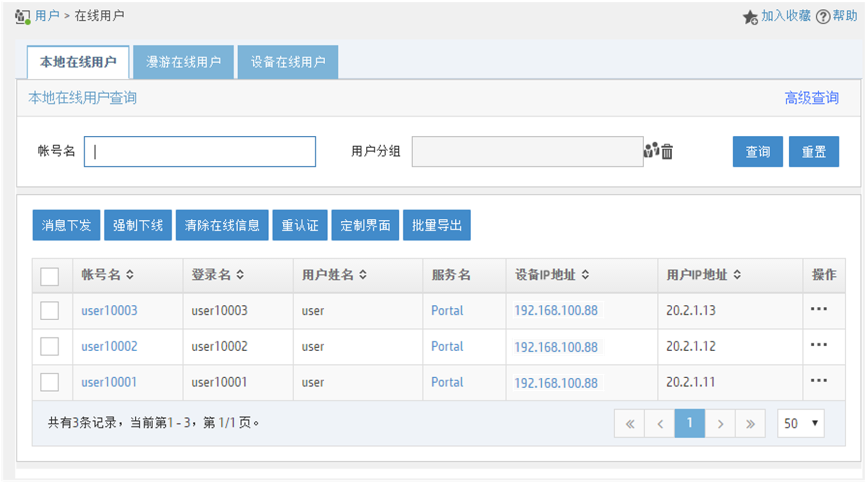The width and height of the screenshot is (868, 484).
Task: Switch to the 漫游在线用户 tab
Action: click(x=184, y=62)
